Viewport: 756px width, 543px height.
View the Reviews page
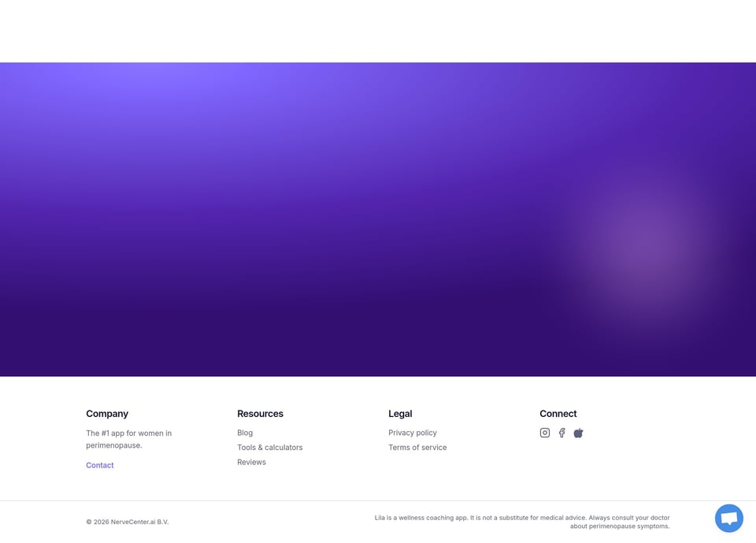point(252,463)
